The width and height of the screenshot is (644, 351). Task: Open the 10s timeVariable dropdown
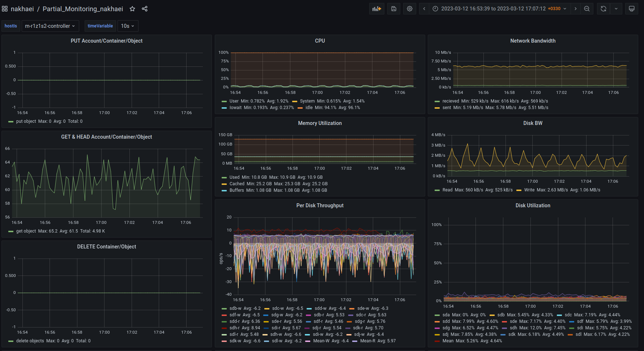pyautogui.click(x=128, y=26)
